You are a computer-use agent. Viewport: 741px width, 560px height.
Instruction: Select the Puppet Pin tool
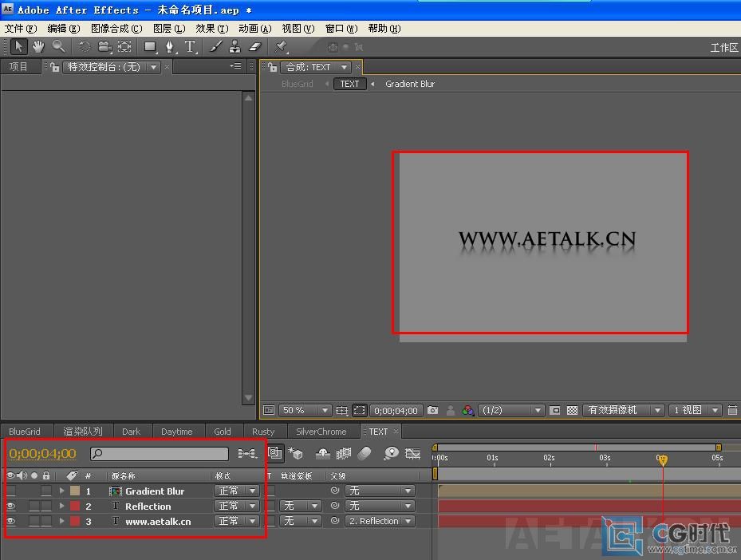(282, 46)
